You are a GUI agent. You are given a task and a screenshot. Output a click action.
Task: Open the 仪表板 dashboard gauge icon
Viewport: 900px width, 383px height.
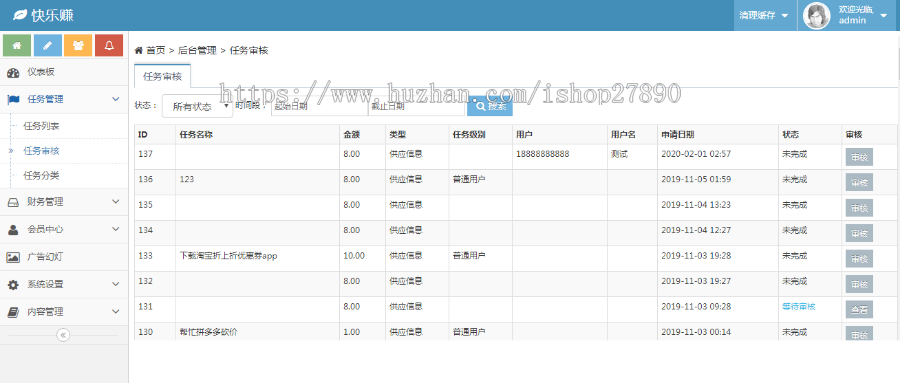[x=13, y=72]
